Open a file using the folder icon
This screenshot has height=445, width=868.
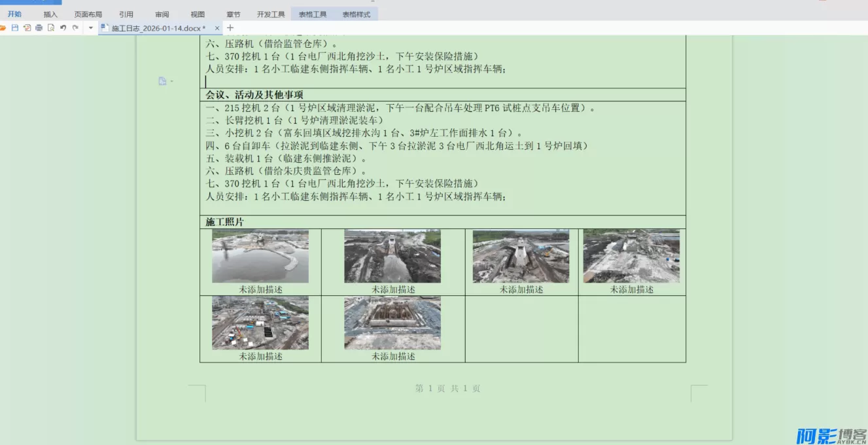tap(3, 27)
